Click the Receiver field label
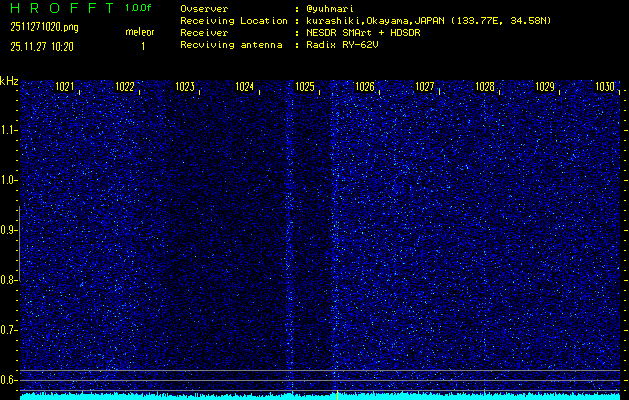The image size is (629, 400). coord(204,33)
